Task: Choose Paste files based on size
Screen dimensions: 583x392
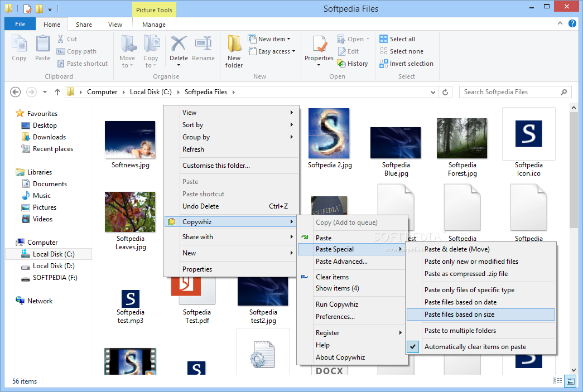Action: tap(481, 314)
